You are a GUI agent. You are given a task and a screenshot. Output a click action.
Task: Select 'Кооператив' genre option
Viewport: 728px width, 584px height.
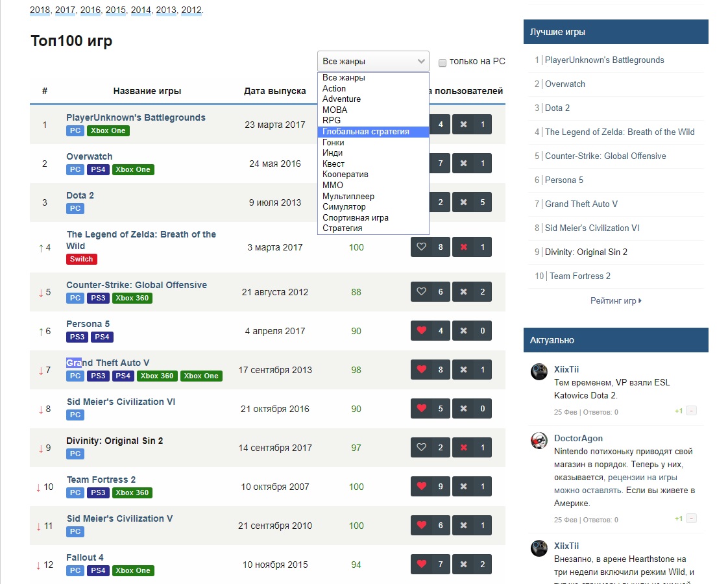(x=373, y=174)
